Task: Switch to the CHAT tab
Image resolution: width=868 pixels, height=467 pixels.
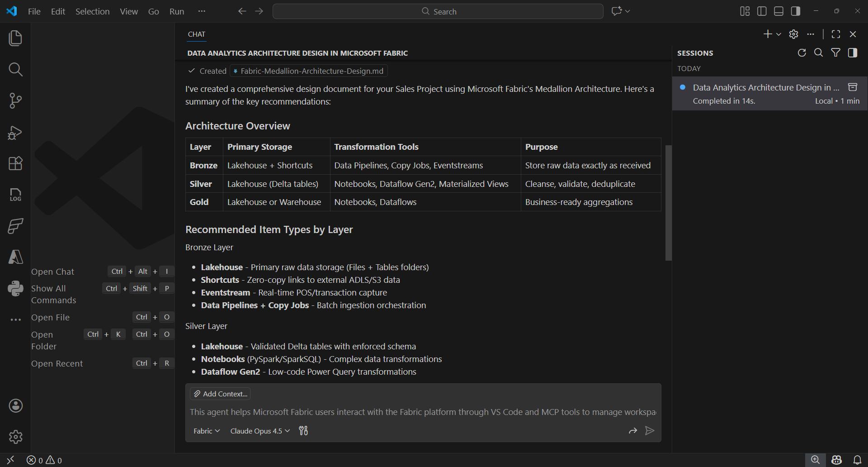Action: point(196,34)
